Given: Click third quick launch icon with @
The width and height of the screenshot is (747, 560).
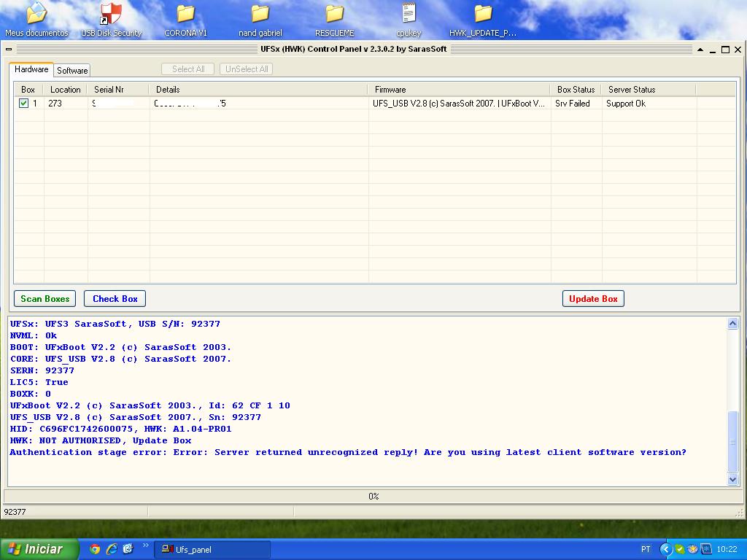Looking at the screenshot, I should click(128, 549).
